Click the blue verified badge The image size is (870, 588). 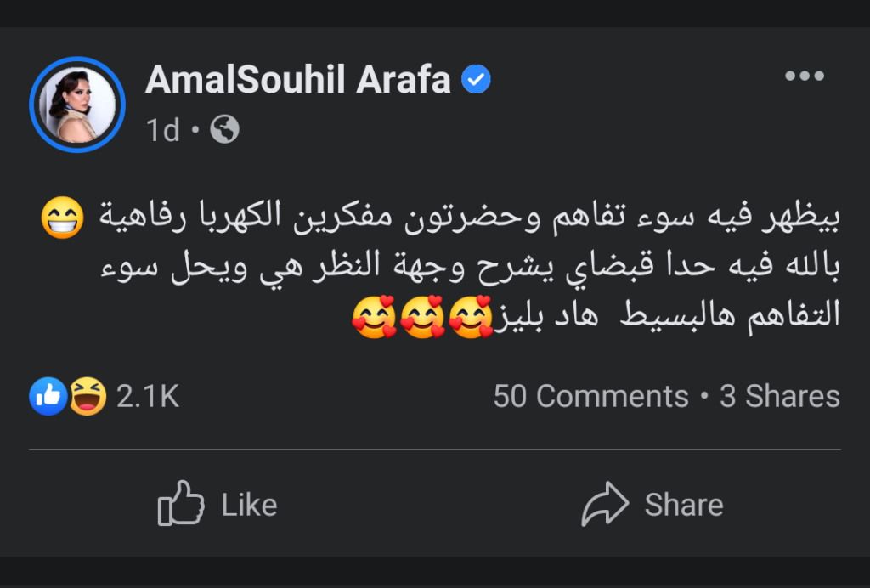(476, 80)
